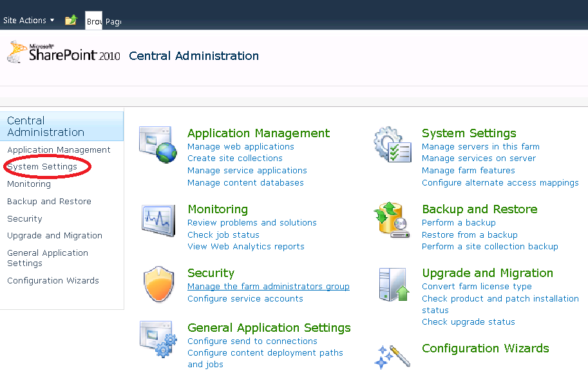Open General Application Settings in left navigation
Screen dimensions: 588x373
coord(48,258)
